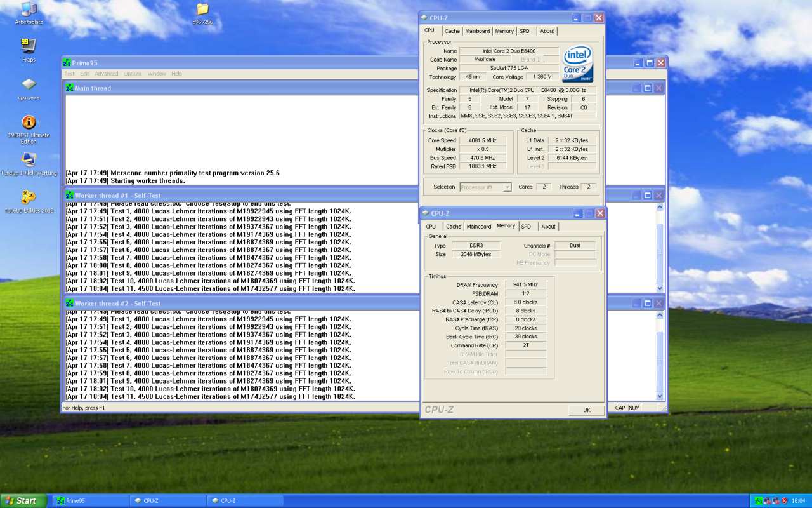Click the Prime95 title bar icon
The height and width of the screenshot is (508, 812).
(x=67, y=62)
